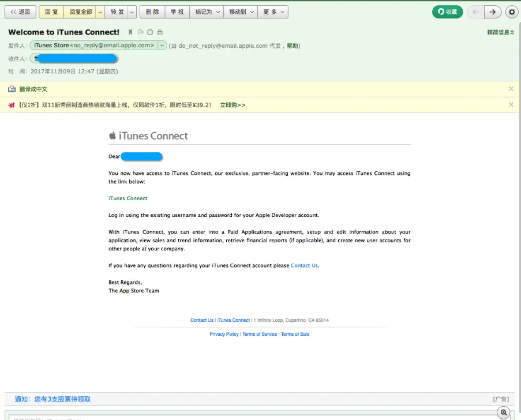The image size is (521, 420).
Task: Open the 更多 dropdown menu
Action: coord(273,12)
